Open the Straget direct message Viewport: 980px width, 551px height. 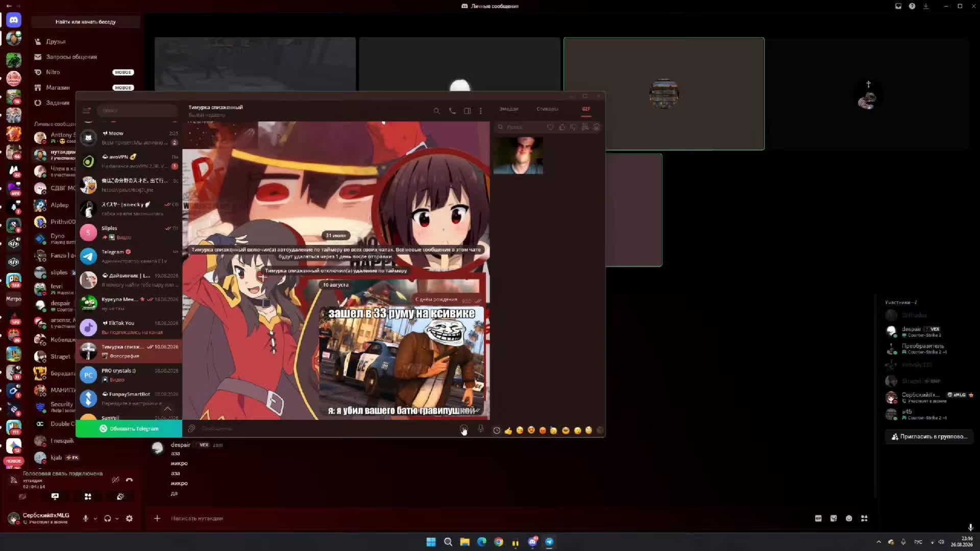coord(54,357)
